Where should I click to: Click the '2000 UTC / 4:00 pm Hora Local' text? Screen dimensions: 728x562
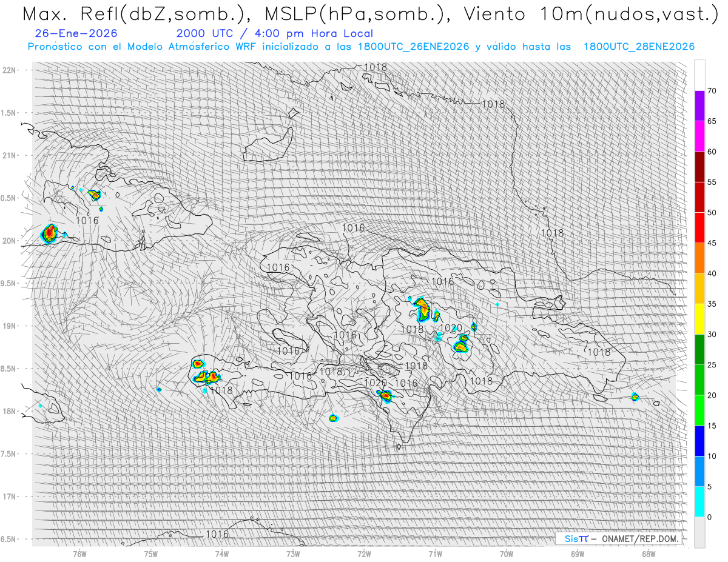275,34
